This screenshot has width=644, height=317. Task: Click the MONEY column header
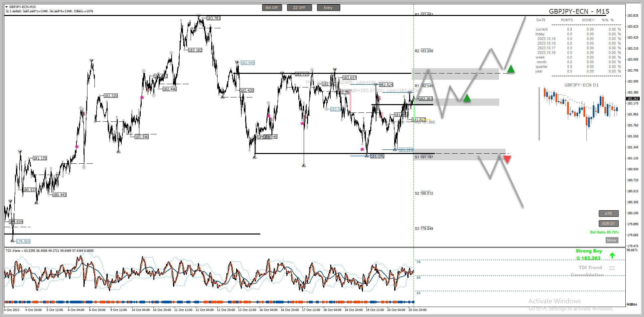588,20
